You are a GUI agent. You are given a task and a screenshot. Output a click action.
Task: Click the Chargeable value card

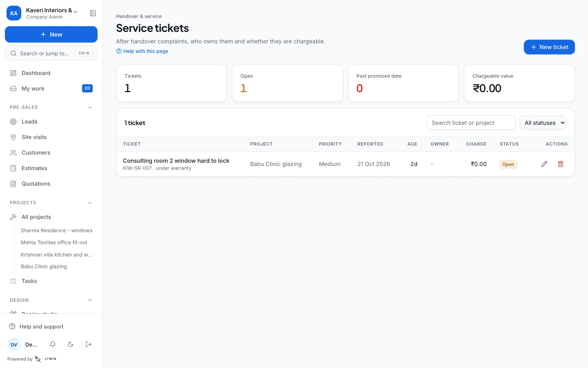coord(519,83)
